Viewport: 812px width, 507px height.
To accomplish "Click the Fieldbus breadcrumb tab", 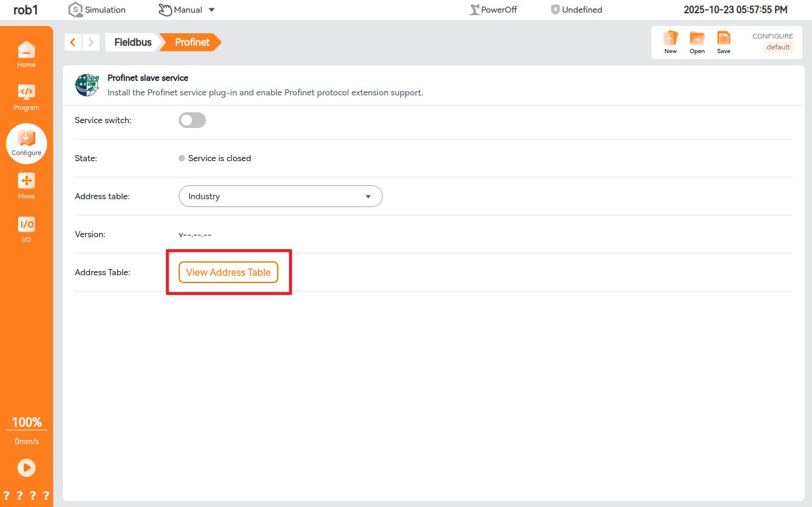I will [x=133, y=42].
